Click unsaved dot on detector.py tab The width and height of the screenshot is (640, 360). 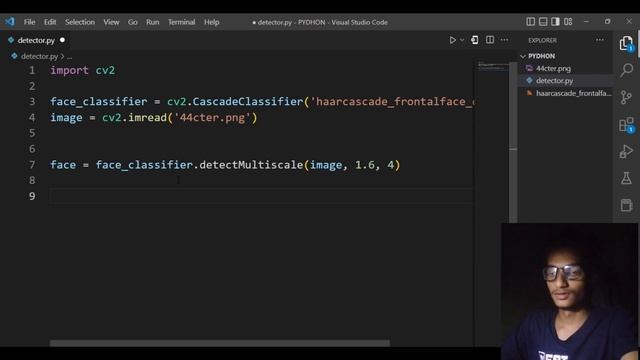tap(62, 40)
